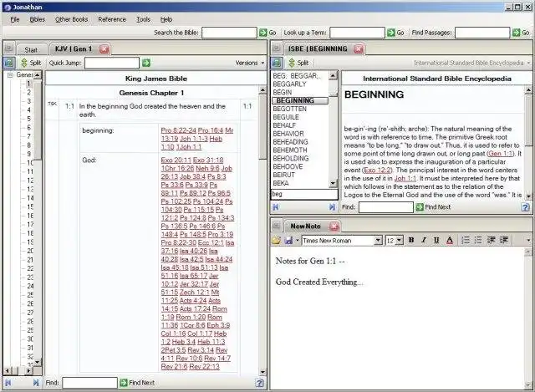Click the save disk icon in notes toolbar
Image resolution: width=535 pixels, height=392 pixels.
(288, 241)
